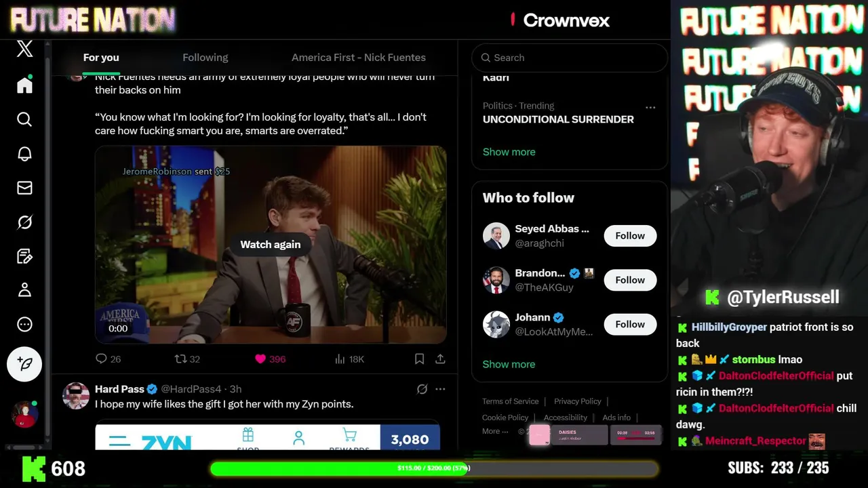This screenshot has width=868, height=488.
Task: Open Privacy Policy link
Action: 577,401
